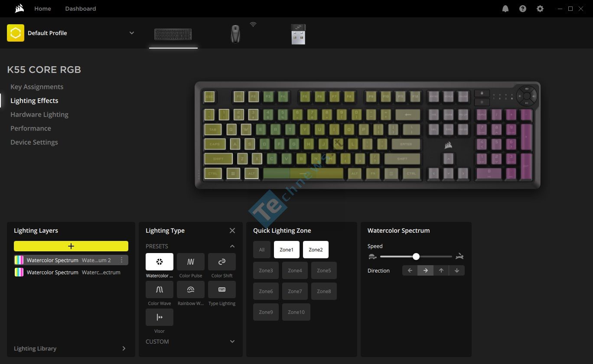
Task: Click the Speed slider handle
Action: pyautogui.click(x=416, y=257)
